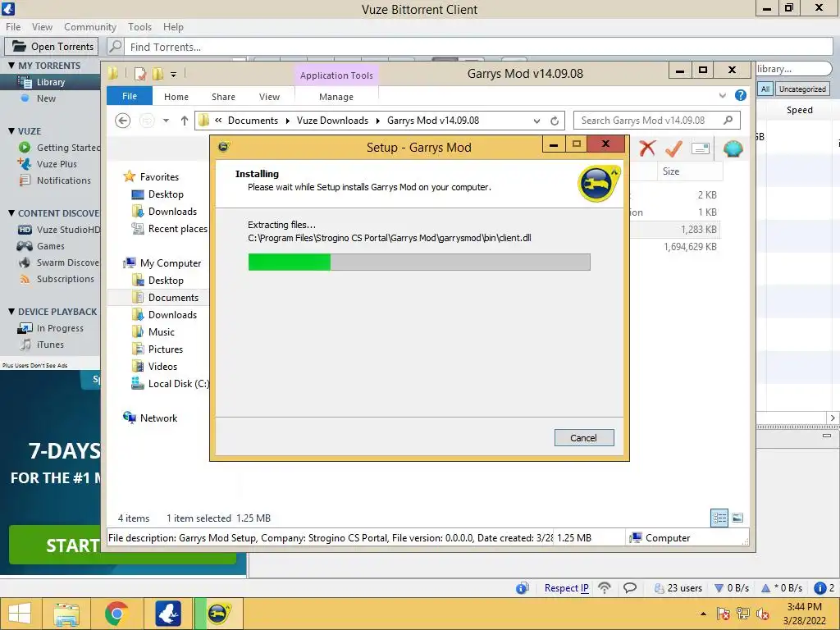Select Desktop under Favorites

(x=166, y=194)
